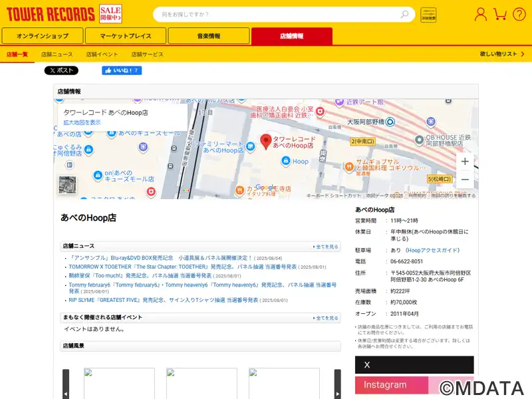This screenshot has width=532, height=399.
Task: Open the user account icon
Action: (480, 15)
